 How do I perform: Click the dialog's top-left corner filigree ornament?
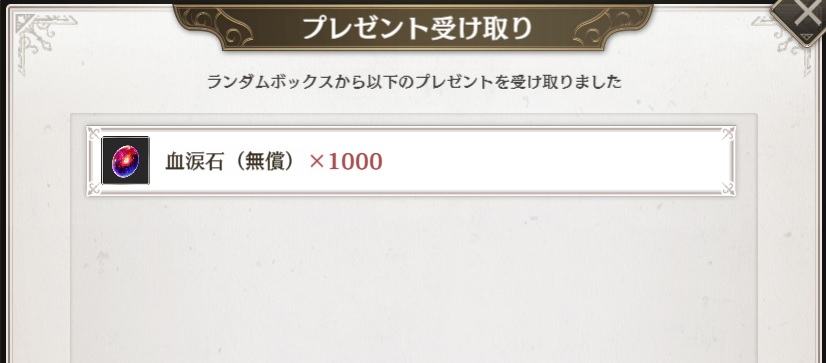pyautogui.click(x=40, y=38)
